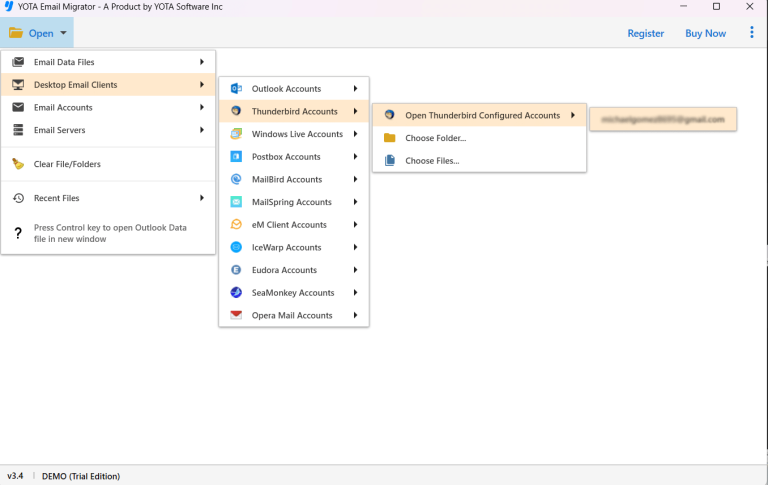Click the Clear File/Folders broom icon
Screen dimensions: 768x485
coord(18,164)
